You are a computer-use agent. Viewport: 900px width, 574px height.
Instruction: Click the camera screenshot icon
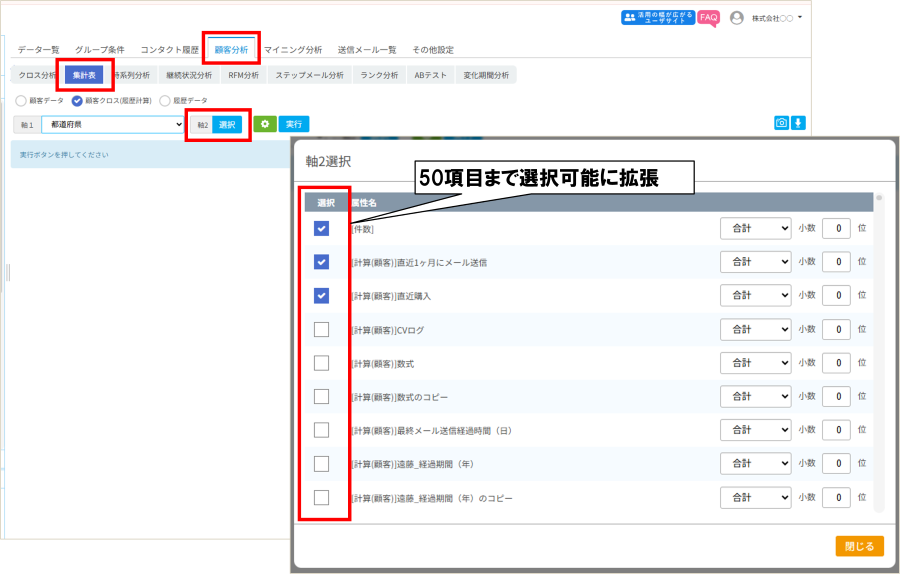click(x=781, y=123)
